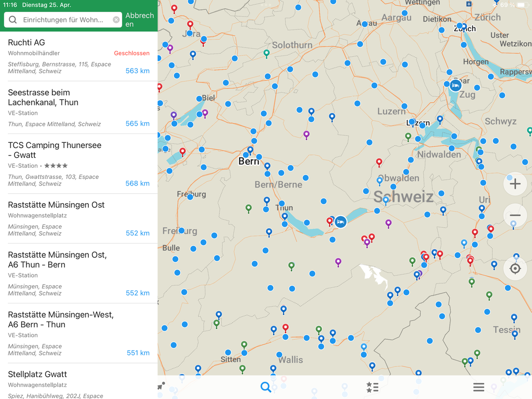Tap green pin west of Thun
532x399 pixels.
(249, 208)
